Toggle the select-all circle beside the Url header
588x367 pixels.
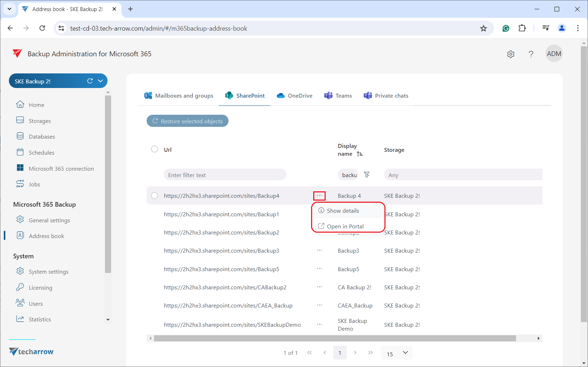[154, 149]
